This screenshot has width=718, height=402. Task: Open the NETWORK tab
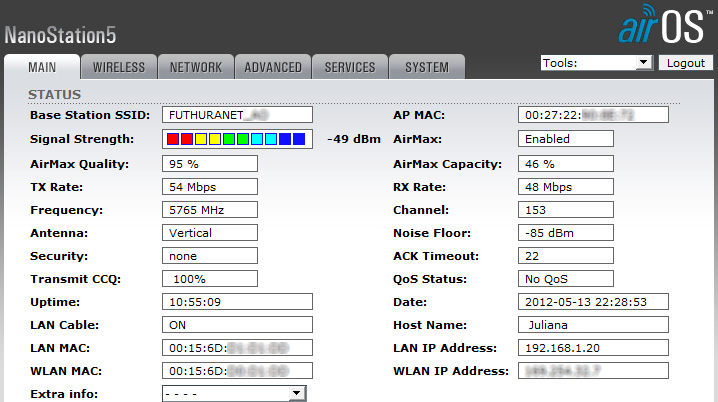click(x=196, y=67)
